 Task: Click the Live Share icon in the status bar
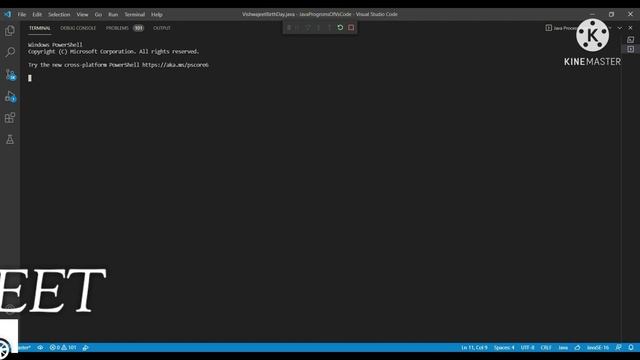pyautogui.click(x=85, y=347)
